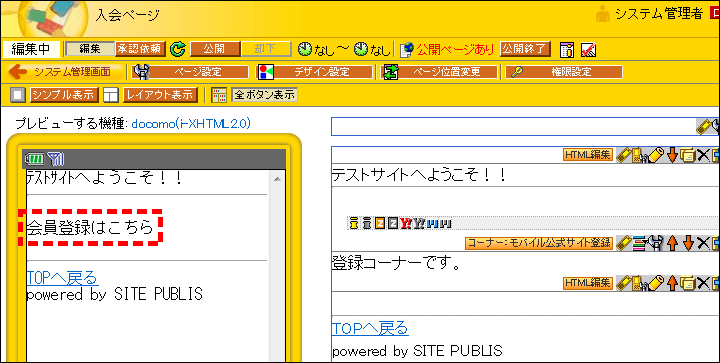The image size is (720, 363).
Task: Click the 承認依頼 button
Action: click(140, 49)
